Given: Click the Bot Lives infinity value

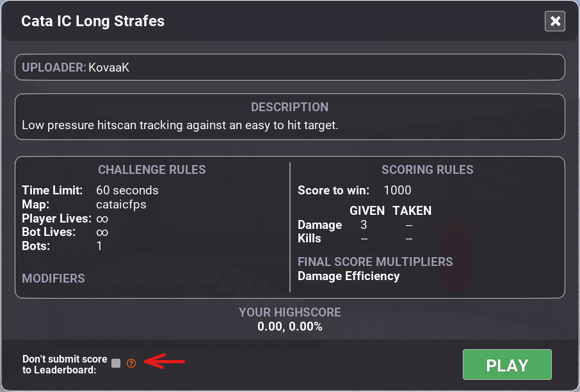Looking at the screenshot, I should point(102,232).
